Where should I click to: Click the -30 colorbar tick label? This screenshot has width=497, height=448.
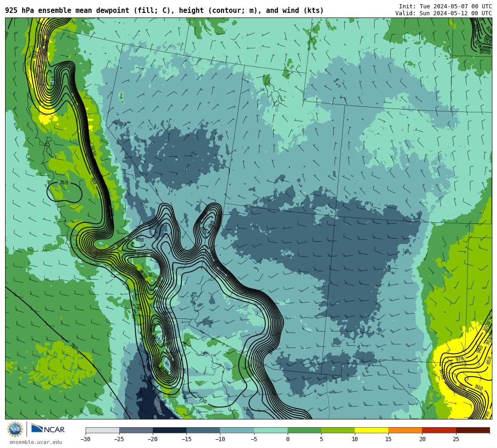(85, 439)
